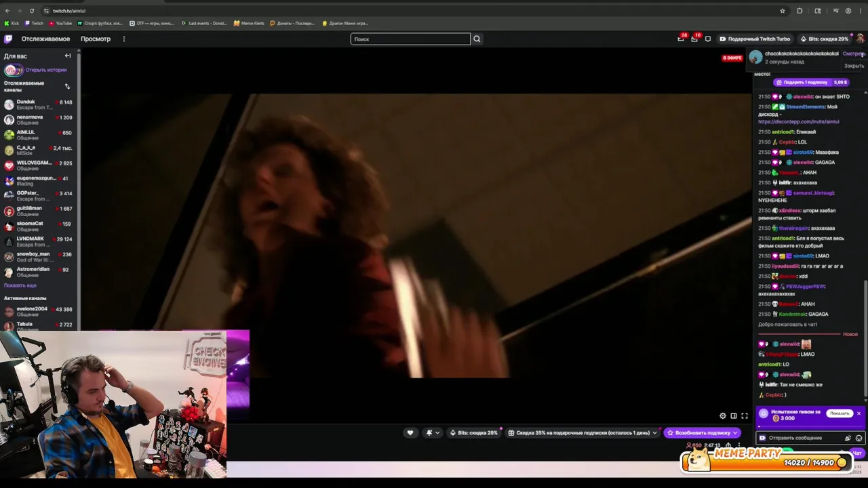Viewport: 868px width, 488px height.
Task: Expand the 35% gift subscription discount dropdown
Action: 583,432
